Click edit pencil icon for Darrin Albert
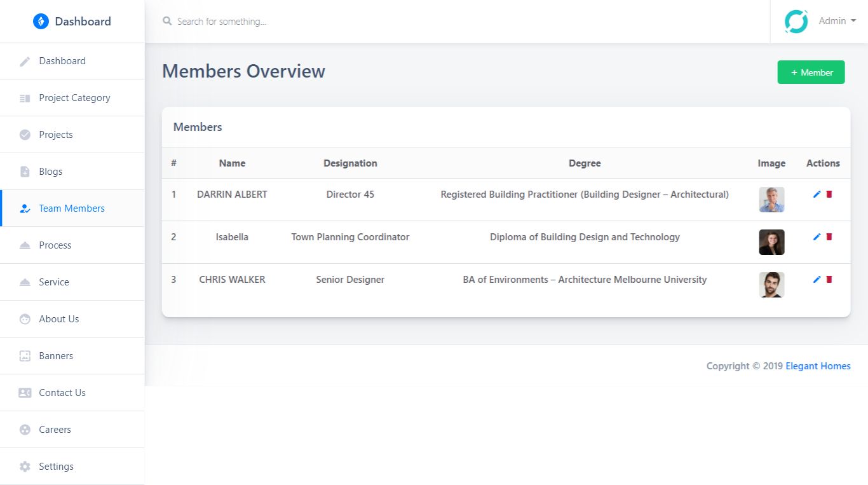The width and height of the screenshot is (868, 485). click(x=817, y=195)
